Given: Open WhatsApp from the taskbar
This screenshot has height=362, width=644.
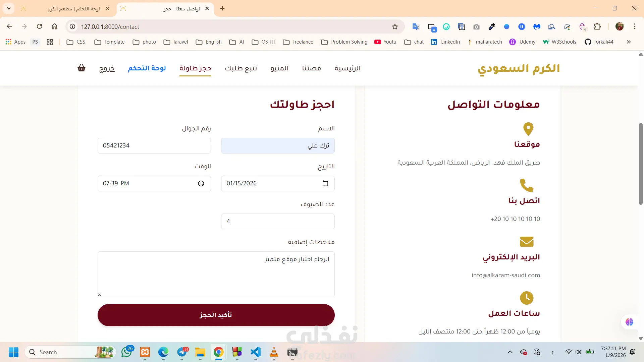Looking at the screenshot, I should point(126,352).
